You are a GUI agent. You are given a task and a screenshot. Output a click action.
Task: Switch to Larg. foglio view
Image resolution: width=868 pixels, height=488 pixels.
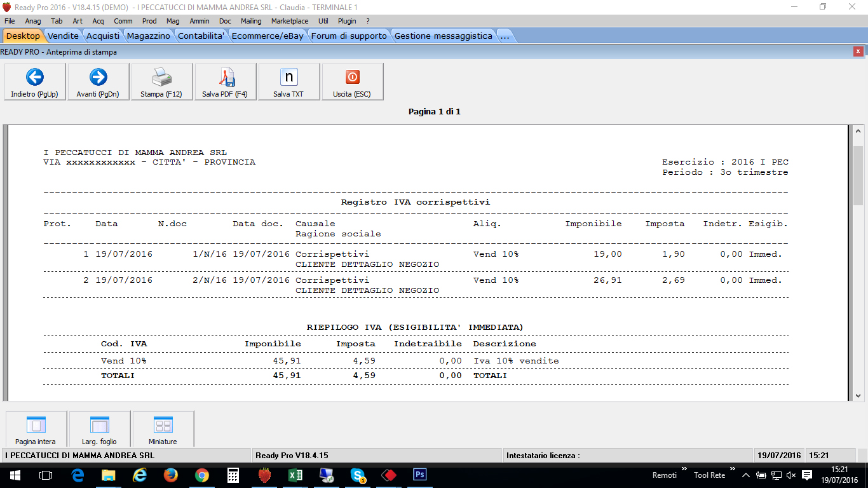coord(99,429)
